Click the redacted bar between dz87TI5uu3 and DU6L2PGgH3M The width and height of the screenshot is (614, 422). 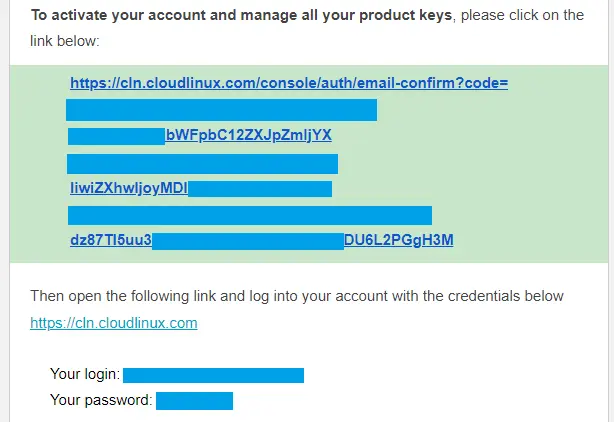point(248,240)
